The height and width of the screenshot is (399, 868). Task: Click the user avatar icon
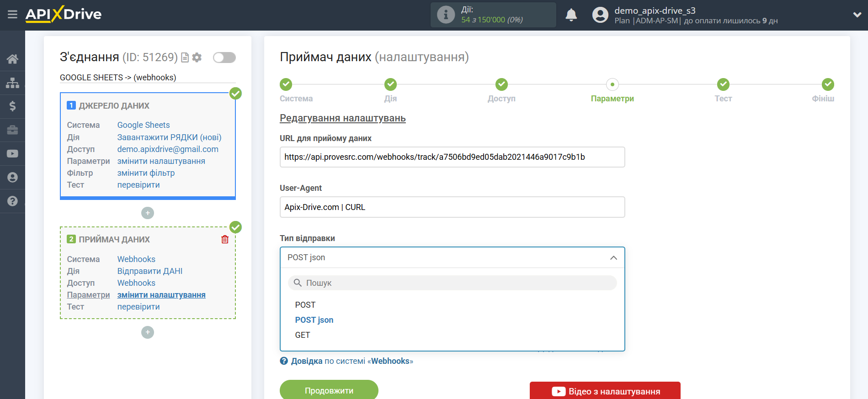tap(600, 15)
